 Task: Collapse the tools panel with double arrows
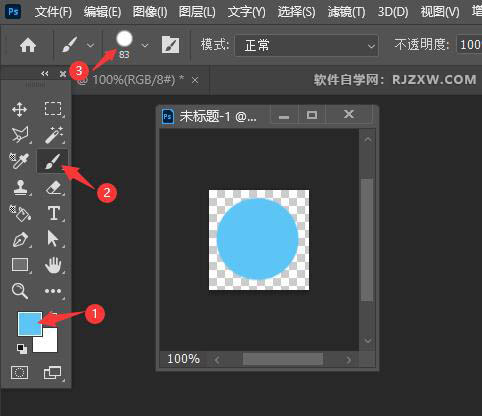pyautogui.click(x=45, y=74)
